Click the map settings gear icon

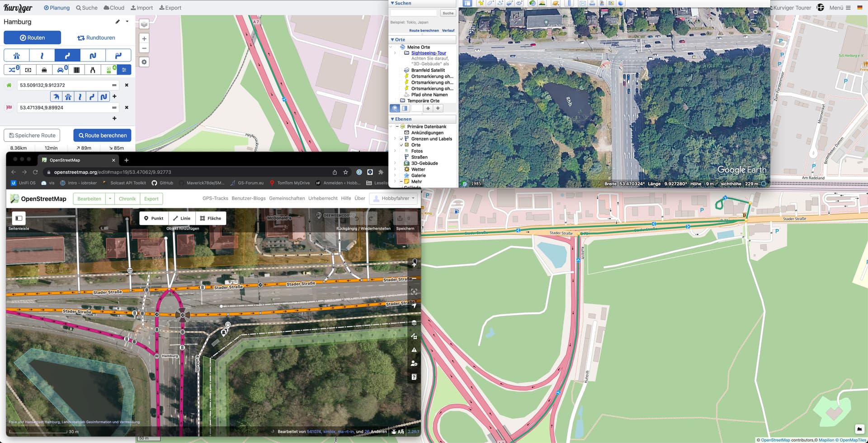click(x=144, y=62)
